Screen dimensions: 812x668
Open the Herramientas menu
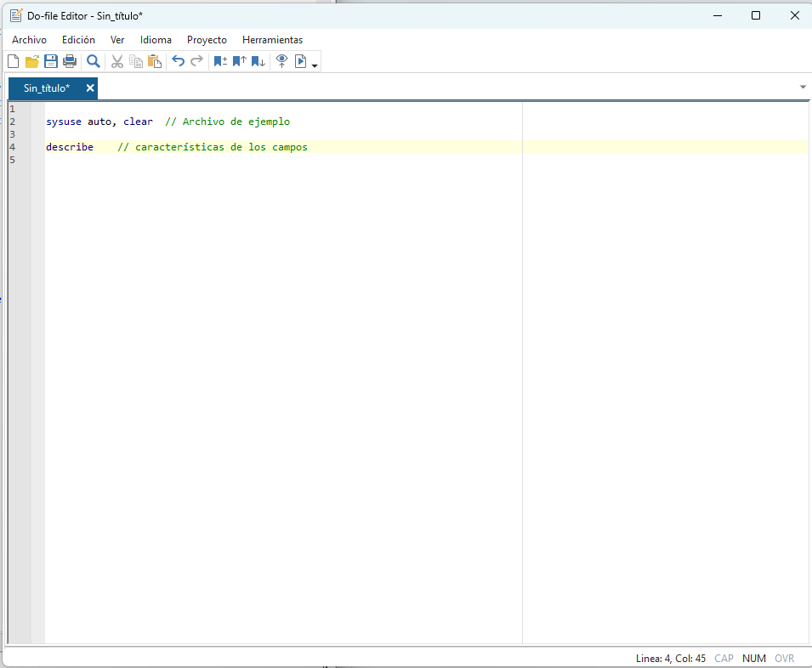pyautogui.click(x=272, y=40)
